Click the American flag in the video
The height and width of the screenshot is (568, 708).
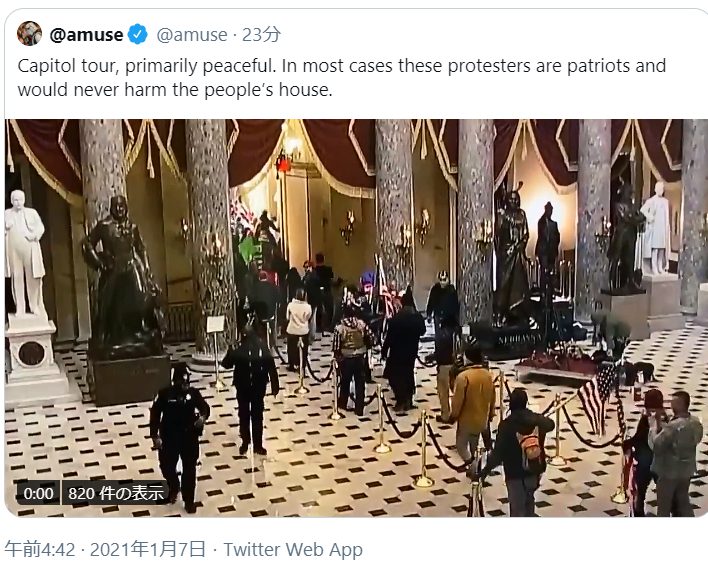pyautogui.click(x=597, y=397)
